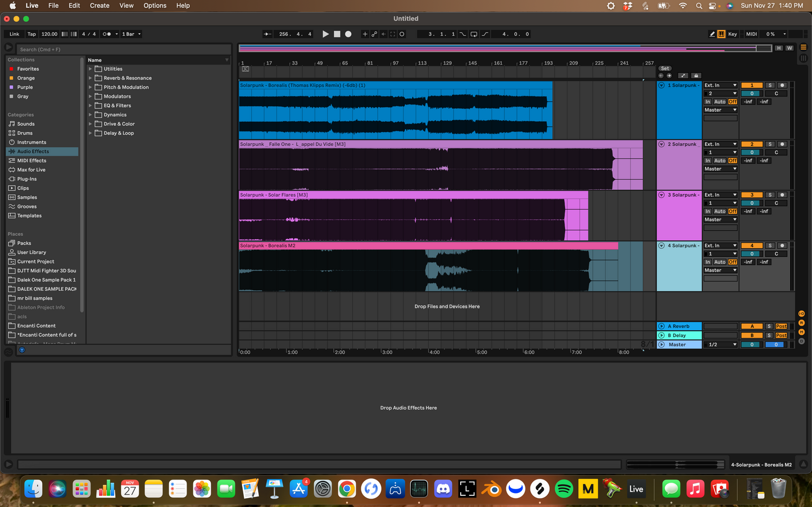
Task: Switch to Arrangement view selector icon
Action: point(804,47)
